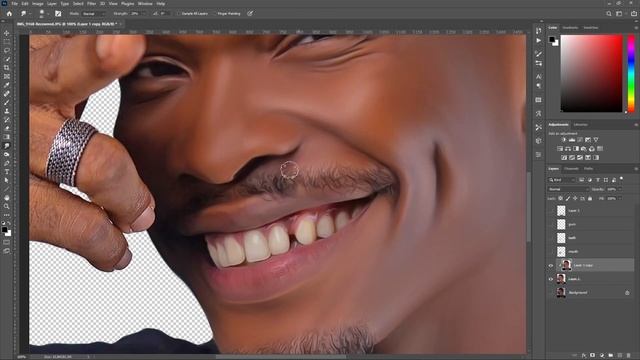The image size is (640, 360).
Task: Add layer mask button in Layers footer
Action: [593, 356]
